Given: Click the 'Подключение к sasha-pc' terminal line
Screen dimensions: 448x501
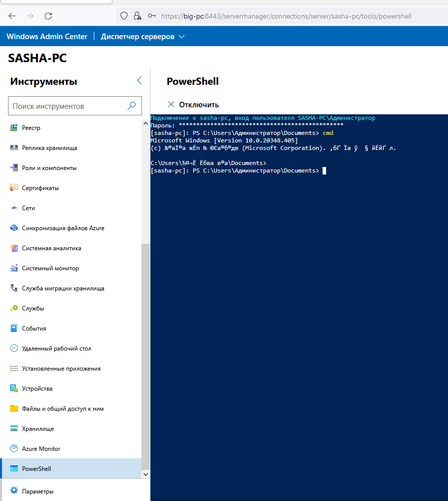Looking at the screenshot, I should pyautogui.click(x=263, y=118).
